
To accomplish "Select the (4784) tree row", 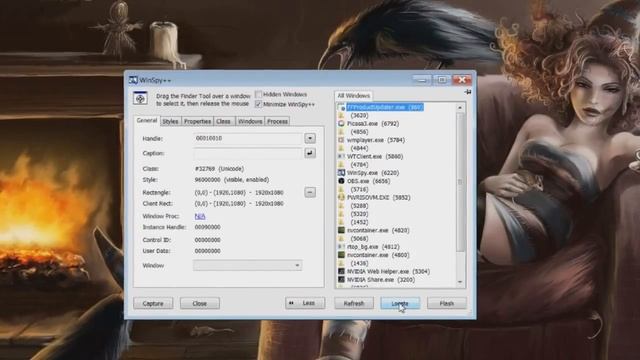I will (359, 164).
